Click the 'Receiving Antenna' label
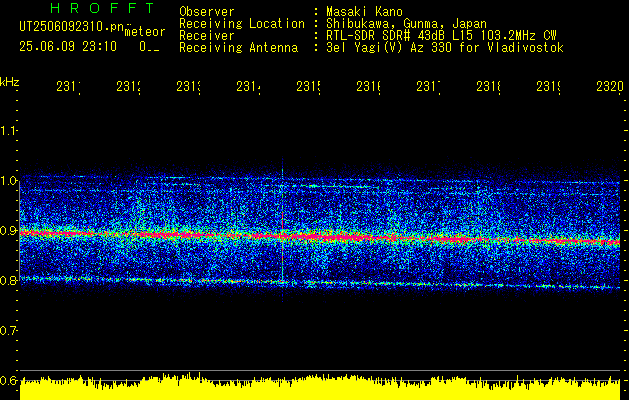The image size is (629, 400). (238, 48)
